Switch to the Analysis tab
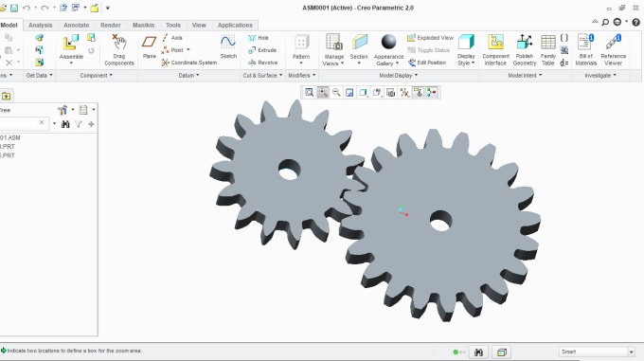This screenshot has width=644, height=361. (x=40, y=25)
